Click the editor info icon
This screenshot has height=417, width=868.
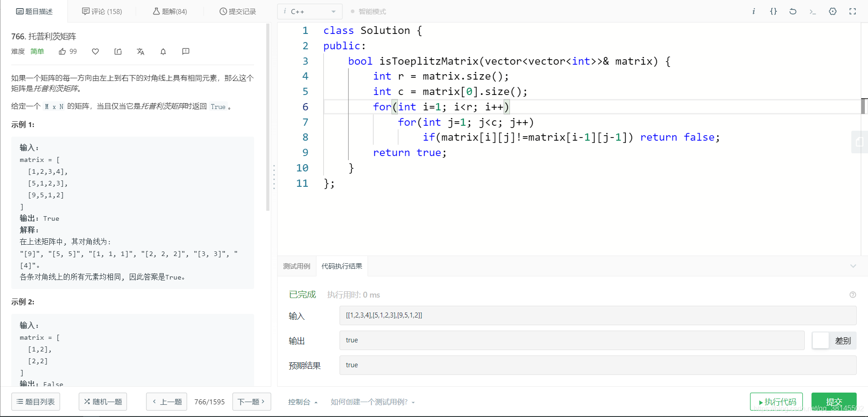click(754, 11)
